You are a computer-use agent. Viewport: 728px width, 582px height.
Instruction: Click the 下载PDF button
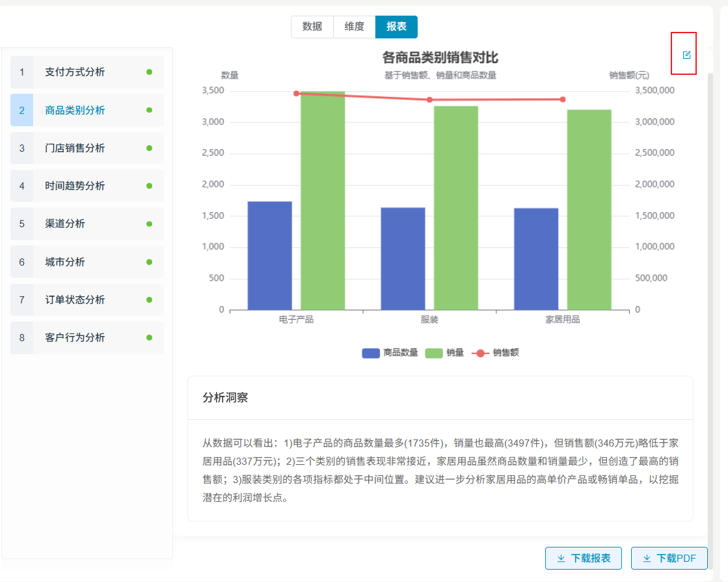(669, 558)
